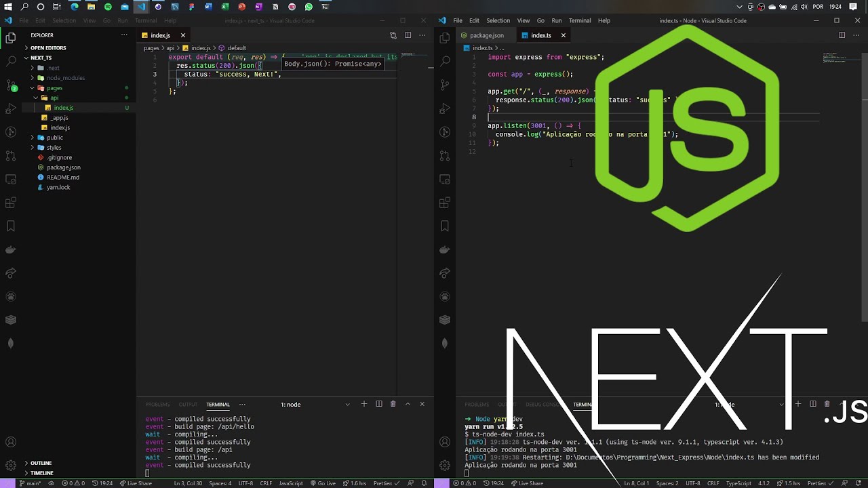Split left editor with split icon
868x488 pixels.
pyautogui.click(x=408, y=35)
